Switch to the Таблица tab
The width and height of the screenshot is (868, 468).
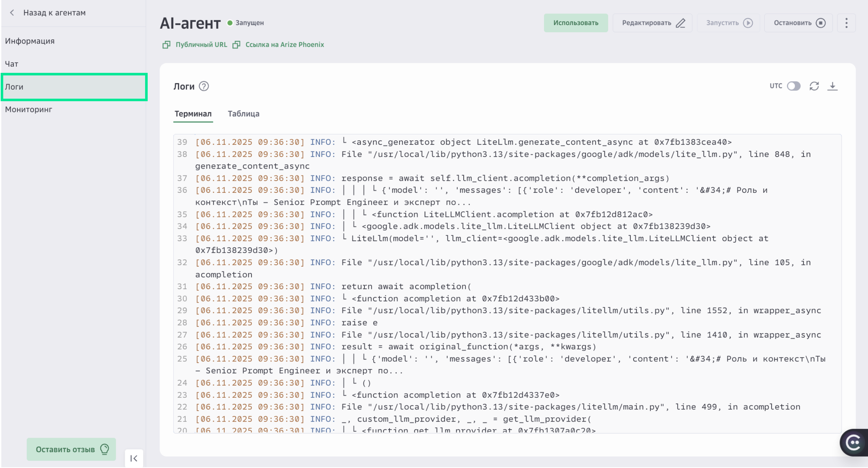tap(243, 114)
